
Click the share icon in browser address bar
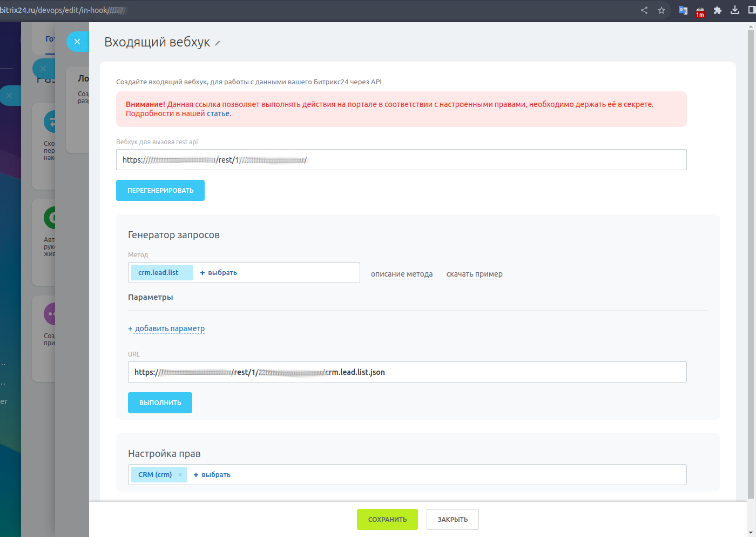(x=644, y=10)
